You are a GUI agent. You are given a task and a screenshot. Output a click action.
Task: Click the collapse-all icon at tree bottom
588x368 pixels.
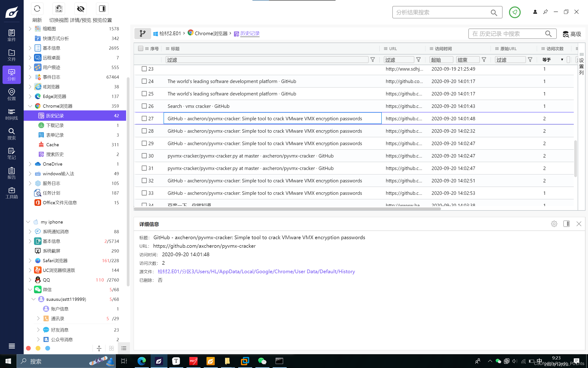pos(99,348)
